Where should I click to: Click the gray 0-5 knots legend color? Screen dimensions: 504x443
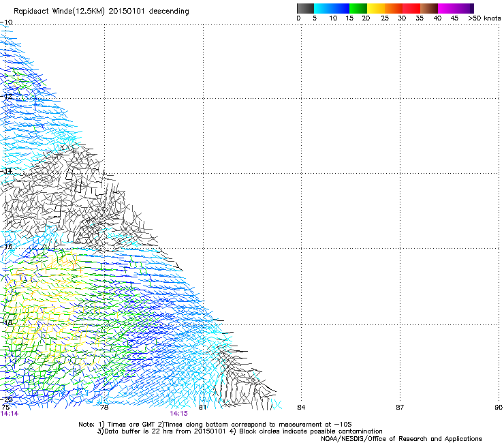click(305, 8)
